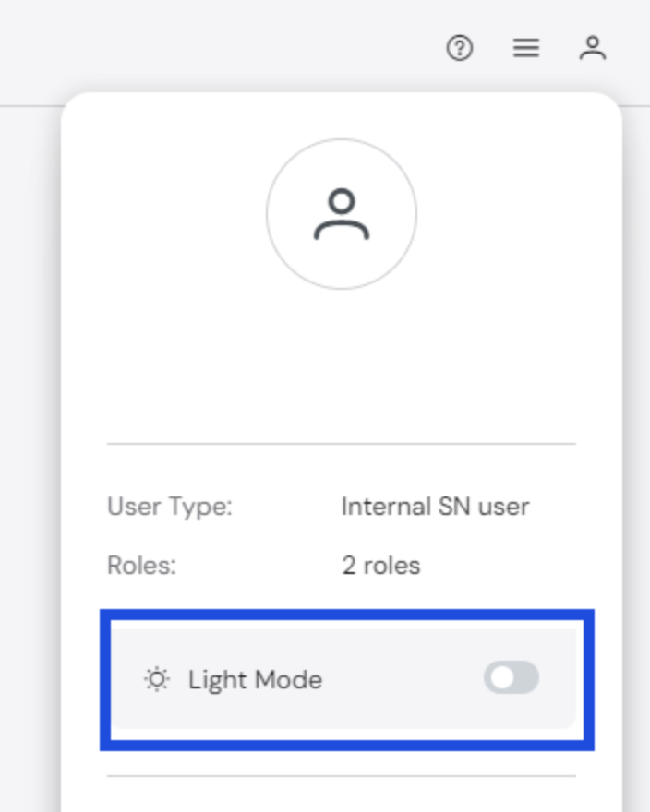Click the sun icon beside Light Mode
The height and width of the screenshot is (812, 650).
[x=157, y=679]
